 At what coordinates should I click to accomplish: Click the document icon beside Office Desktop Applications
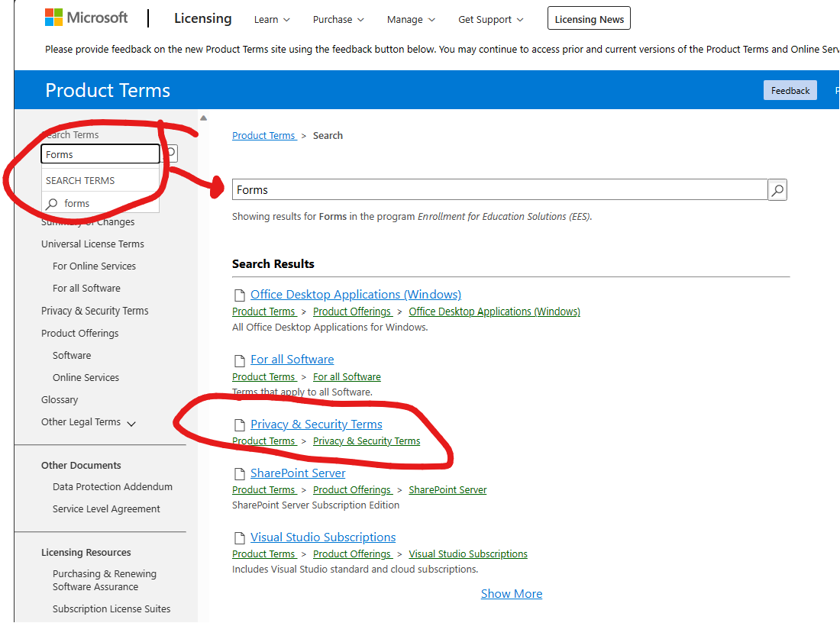[239, 294]
